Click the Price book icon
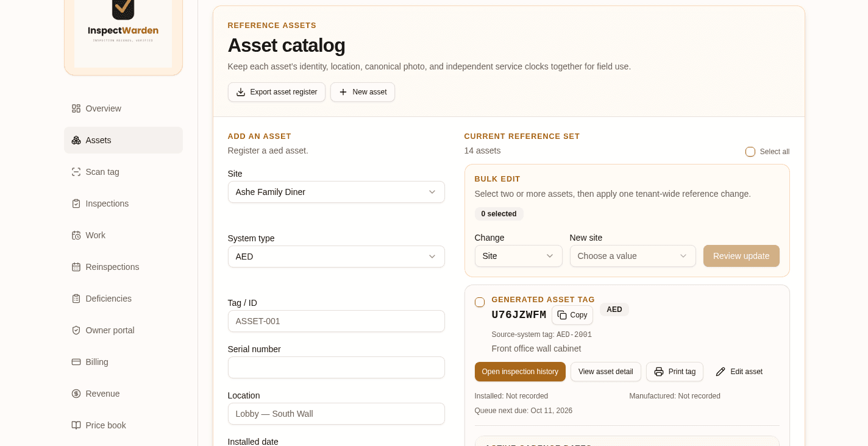Screen dimensions: 868x446 tap(76, 425)
